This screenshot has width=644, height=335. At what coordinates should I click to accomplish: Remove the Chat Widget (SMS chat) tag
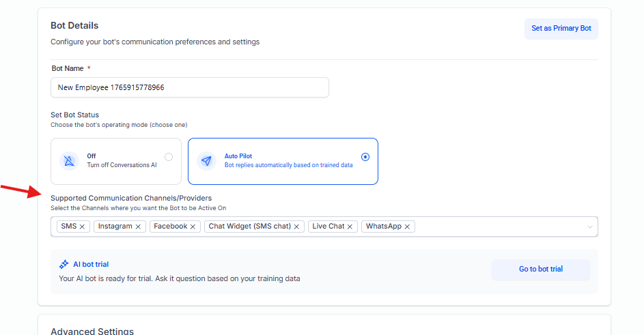[x=297, y=227]
